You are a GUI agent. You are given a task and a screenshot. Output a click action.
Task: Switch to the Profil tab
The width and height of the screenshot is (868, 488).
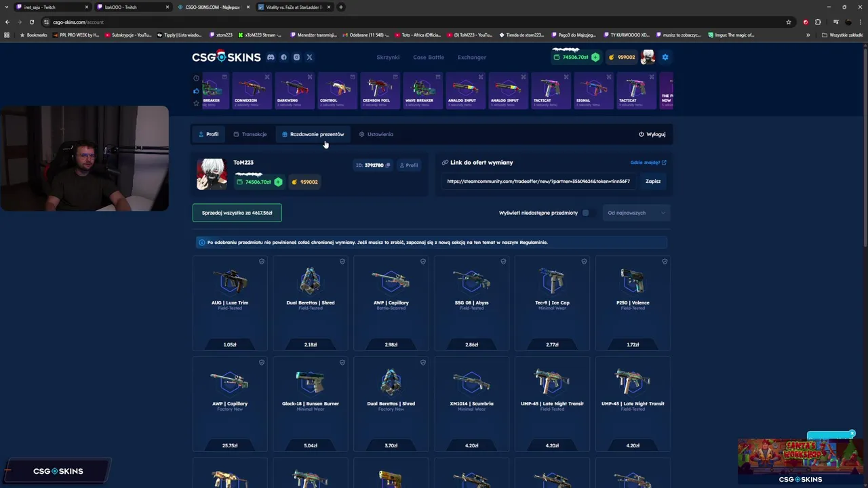coord(208,134)
